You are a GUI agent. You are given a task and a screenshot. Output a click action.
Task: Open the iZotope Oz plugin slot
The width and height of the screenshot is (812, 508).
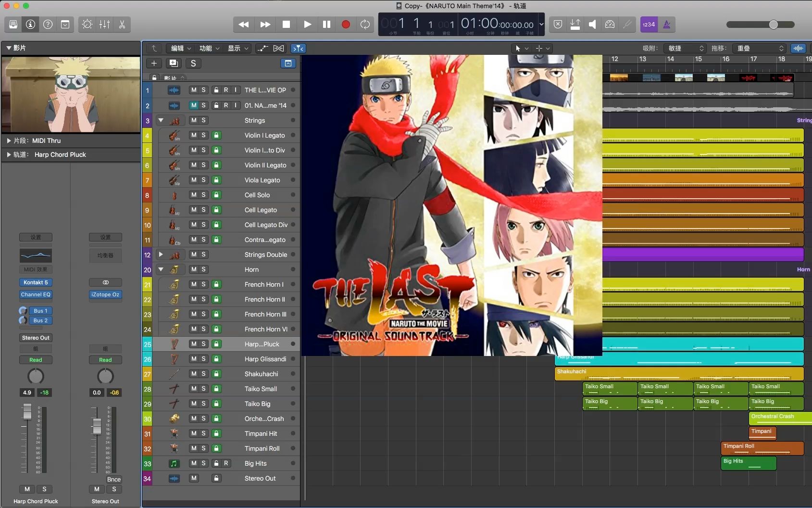click(105, 294)
